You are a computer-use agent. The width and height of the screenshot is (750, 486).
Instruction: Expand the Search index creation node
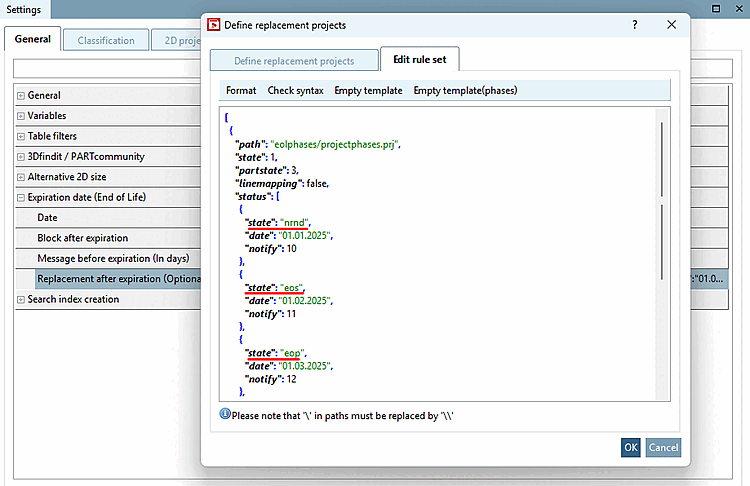pyautogui.click(x=21, y=300)
